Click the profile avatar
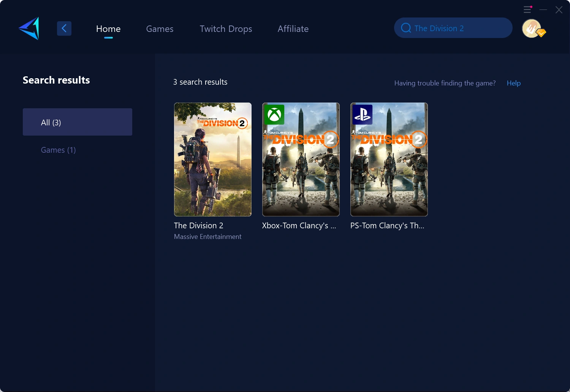 point(532,28)
